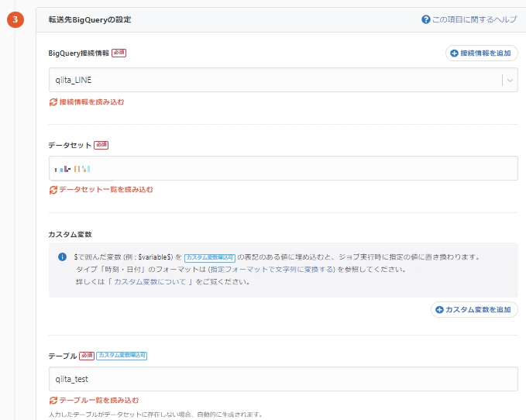Viewport: 526px width, 420px height.
Task: Expand the qiita_LINE dropdown arrow
Action: coord(511,80)
